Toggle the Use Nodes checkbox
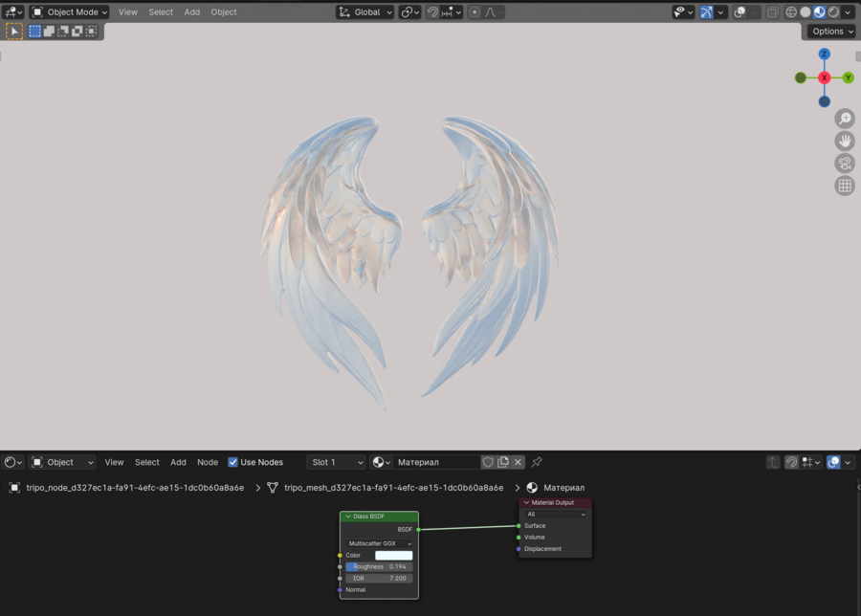 pyautogui.click(x=232, y=462)
